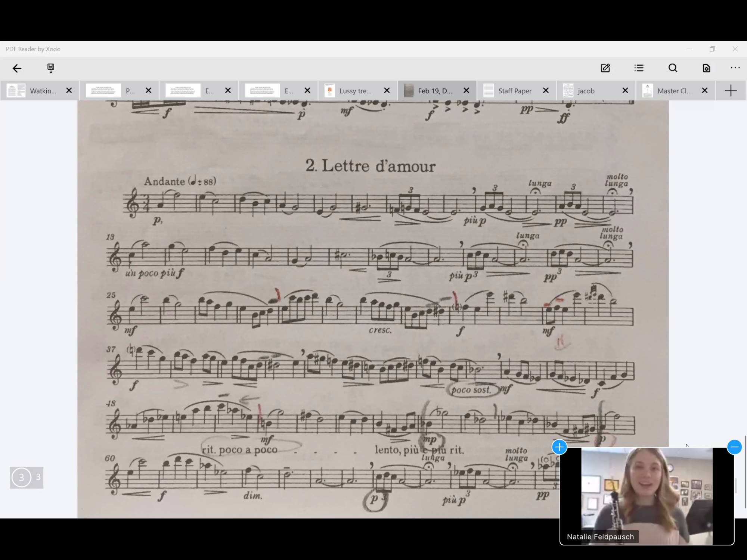Zoom in using the plus control
Viewport: 747px width, 560px height.
point(559,447)
